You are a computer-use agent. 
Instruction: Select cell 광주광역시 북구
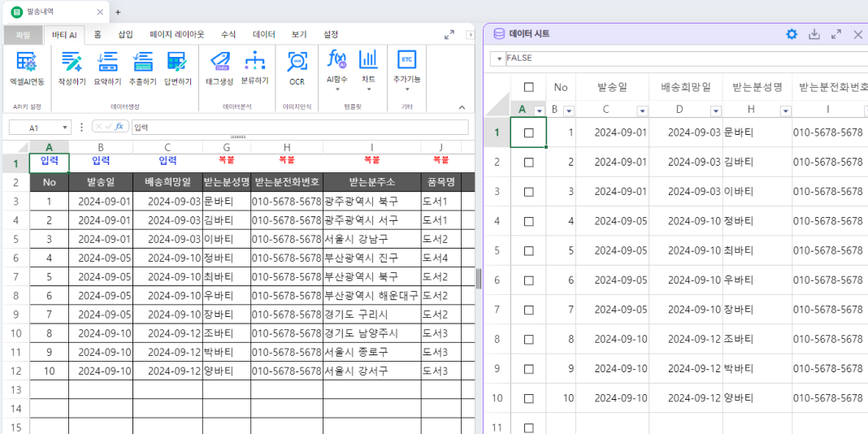coord(372,202)
